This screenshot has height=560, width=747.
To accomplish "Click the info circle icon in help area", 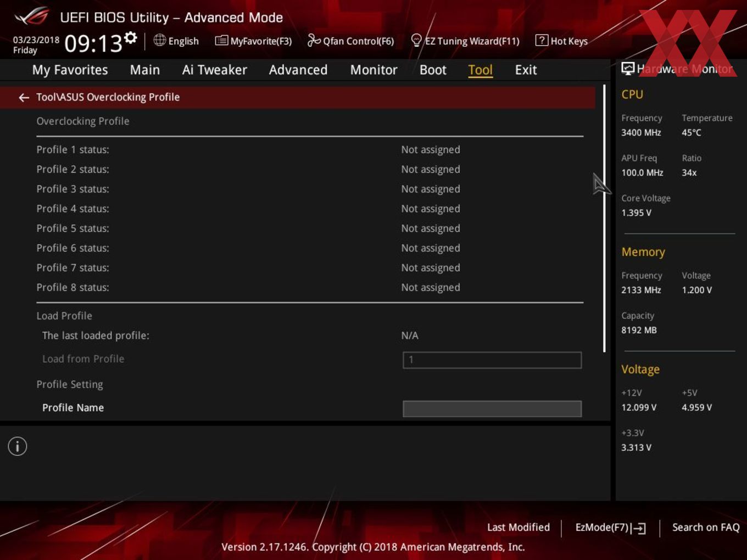I will click(x=18, y=446).
